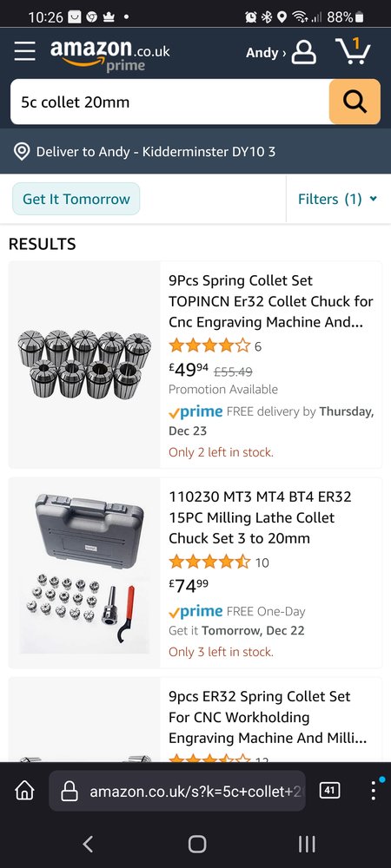Open the browser three-dot overflow menu

tap(374, 791)
